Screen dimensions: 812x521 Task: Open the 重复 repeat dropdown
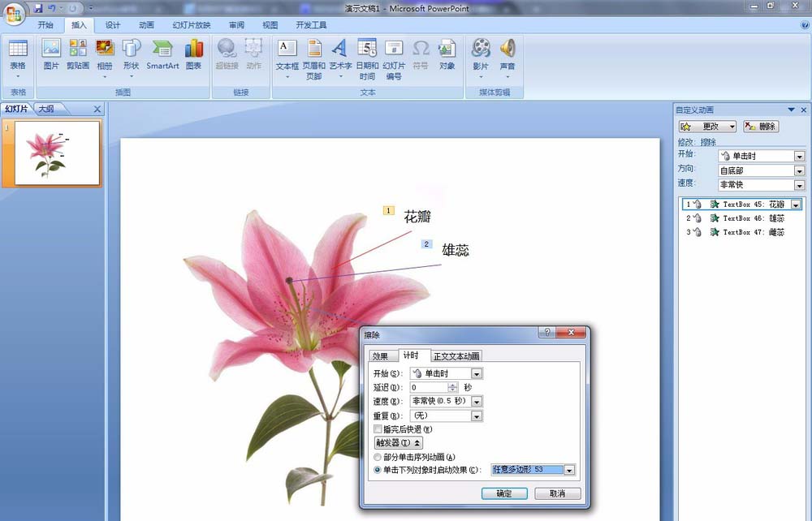[x=477, y=416]
